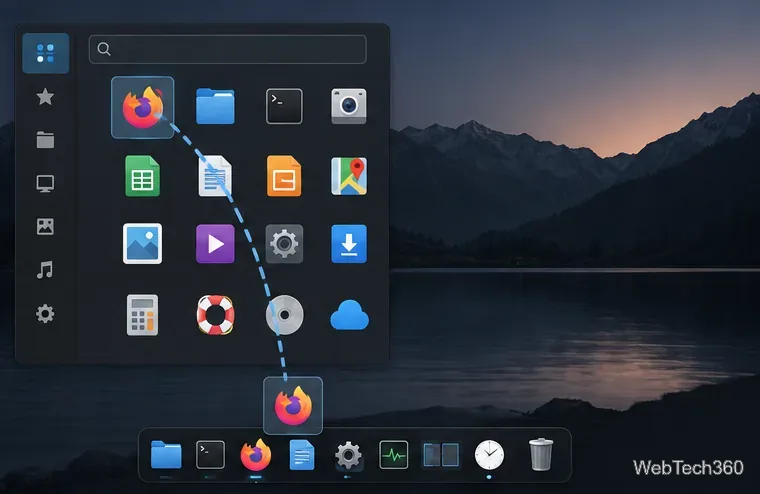Open the system monitor in the dock
Image resolution: width=760 pixels, height=494 pixels.
(x=394, y=455)
